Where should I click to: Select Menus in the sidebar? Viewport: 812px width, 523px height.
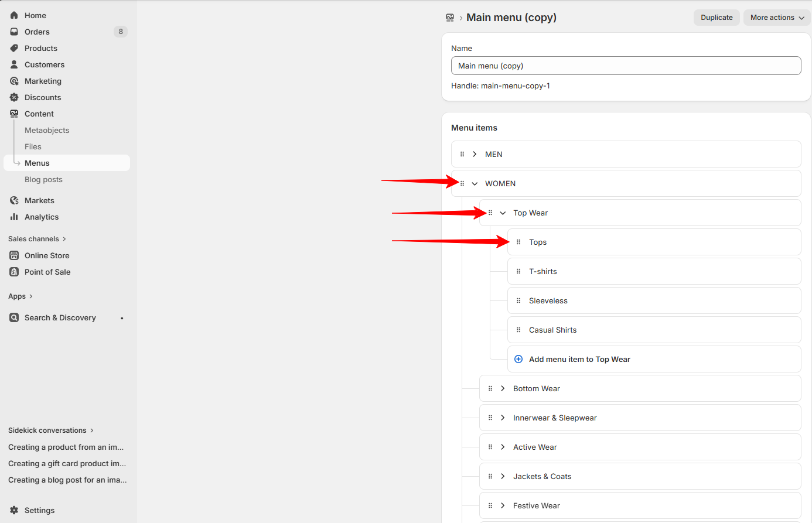(x=67, y=163)
